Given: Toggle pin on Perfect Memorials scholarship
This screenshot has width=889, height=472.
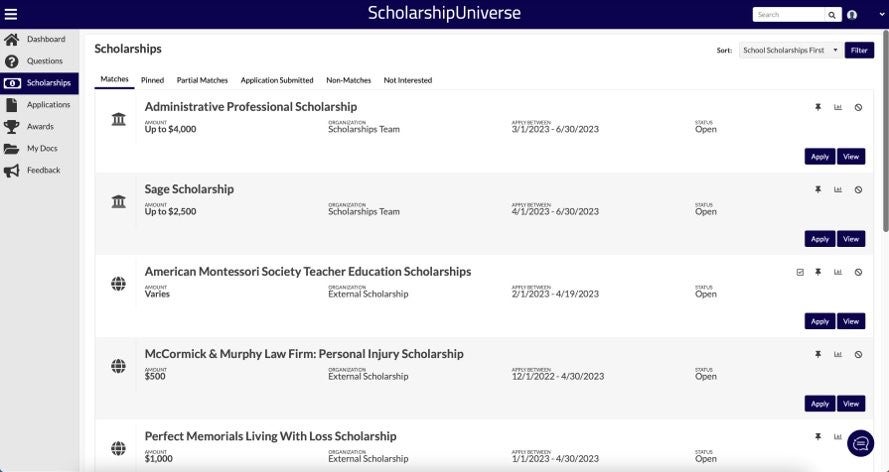Looking at the screenshot, I should click(x=818, y=437).
